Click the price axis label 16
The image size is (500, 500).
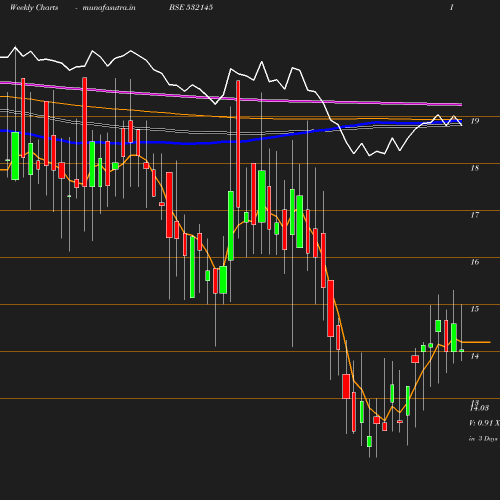(475, 262)
